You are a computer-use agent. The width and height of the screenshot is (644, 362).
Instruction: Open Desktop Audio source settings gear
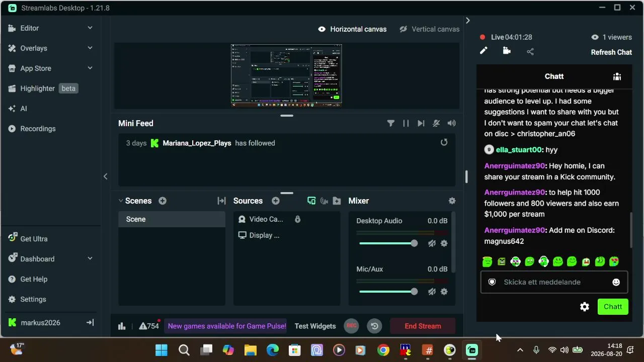coord(444,243)
